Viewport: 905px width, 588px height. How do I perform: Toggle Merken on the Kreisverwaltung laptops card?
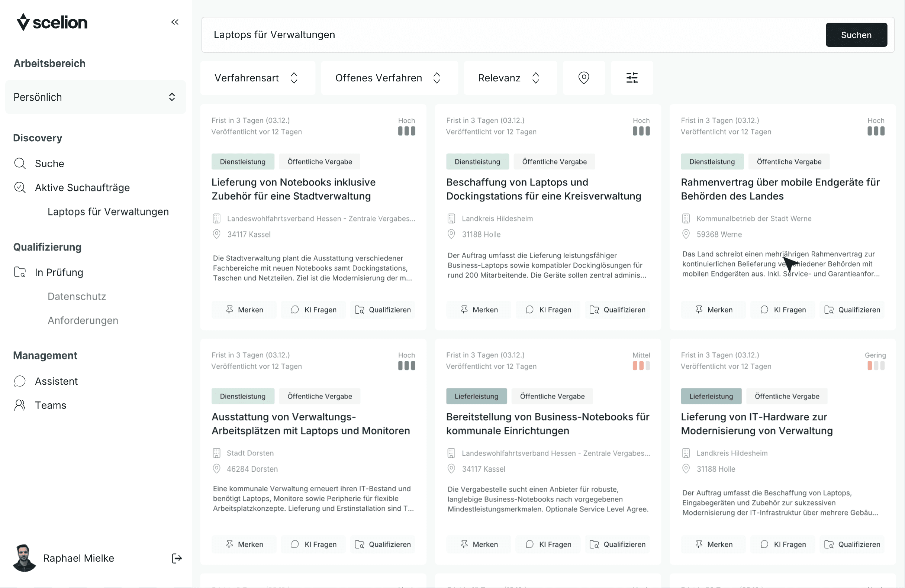[x=479, y=309]
